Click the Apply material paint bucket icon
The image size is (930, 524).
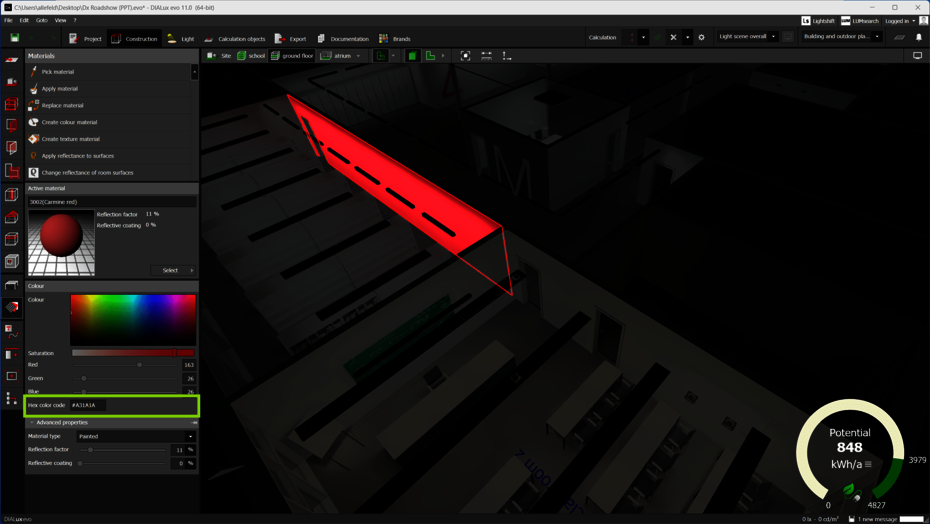tap(34, 89)
